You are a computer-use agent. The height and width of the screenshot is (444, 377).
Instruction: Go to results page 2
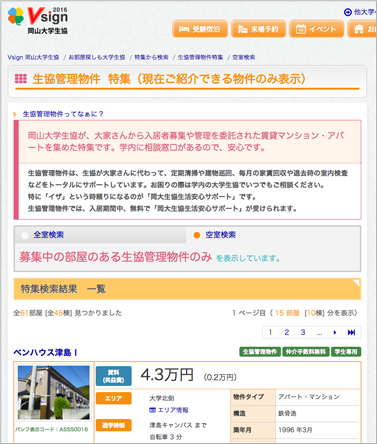pyautogui.click(x=286, y=332)
